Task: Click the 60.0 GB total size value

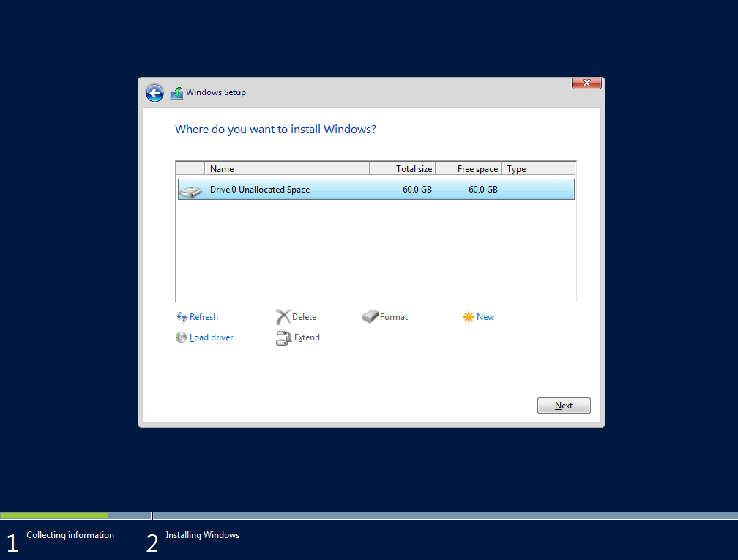Action: [417, 189]
